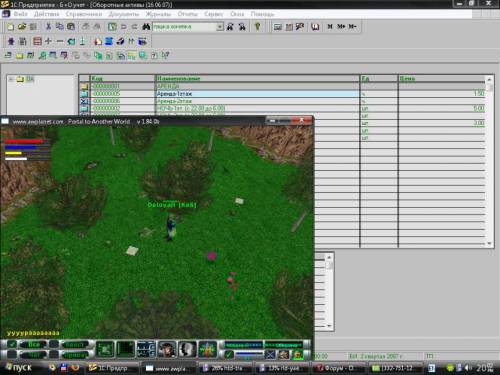Open the Отчеты menu
This screenshot has width=500, height=375.
187,14
